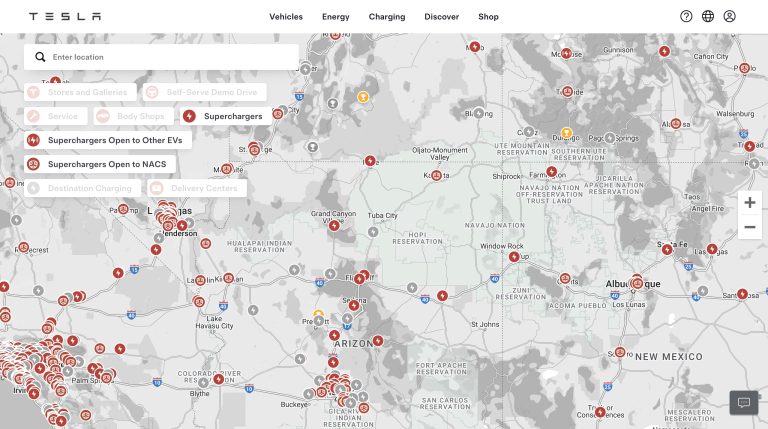
Task: Open the Charging menu
Action: pyautogui.click(x=387, y=17)
